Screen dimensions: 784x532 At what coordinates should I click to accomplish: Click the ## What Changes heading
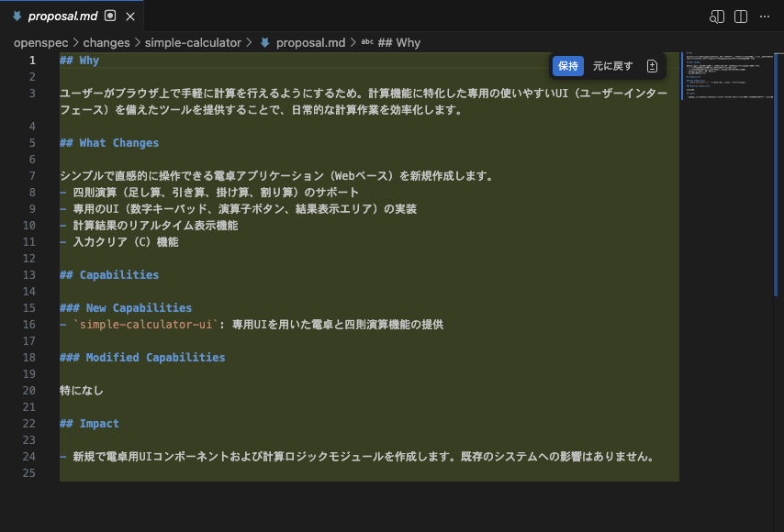tap(109, 143)
